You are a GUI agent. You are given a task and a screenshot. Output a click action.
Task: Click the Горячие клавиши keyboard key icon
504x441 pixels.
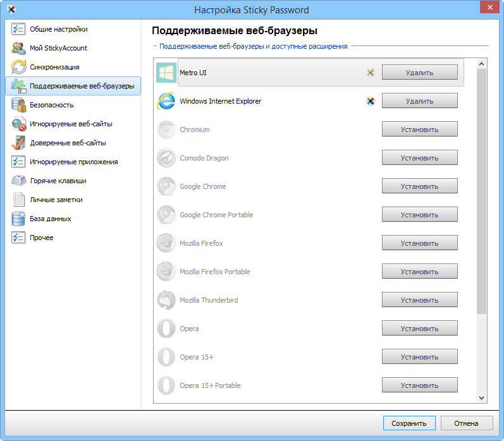[x=18, y=181]
